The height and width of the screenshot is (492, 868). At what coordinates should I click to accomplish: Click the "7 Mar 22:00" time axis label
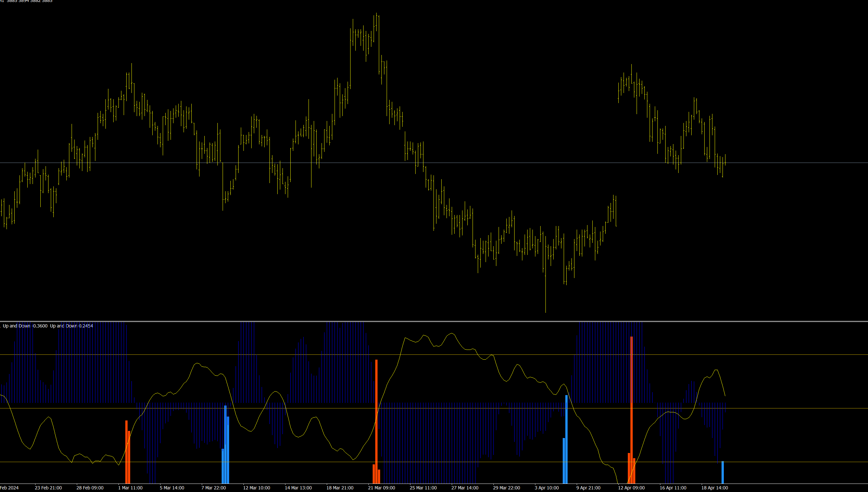[x=214, y=487]
